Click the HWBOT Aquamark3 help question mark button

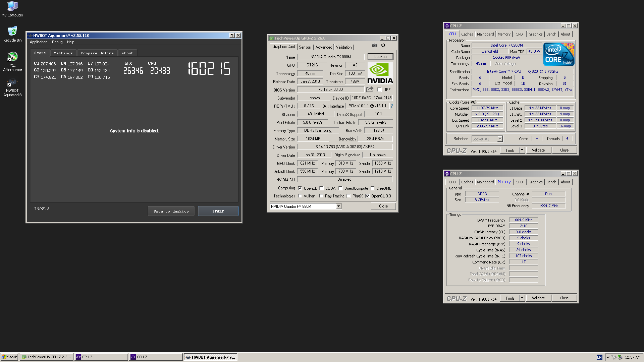232,36
